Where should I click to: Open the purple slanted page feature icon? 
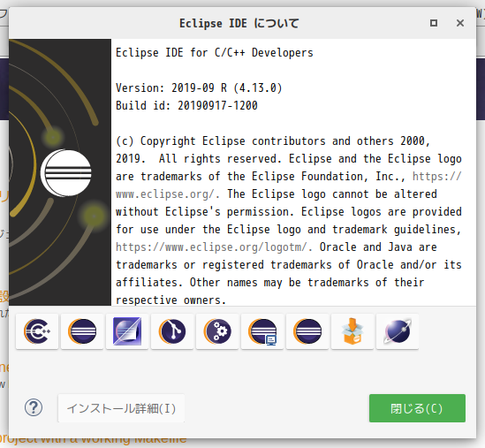tap(127, 331)
